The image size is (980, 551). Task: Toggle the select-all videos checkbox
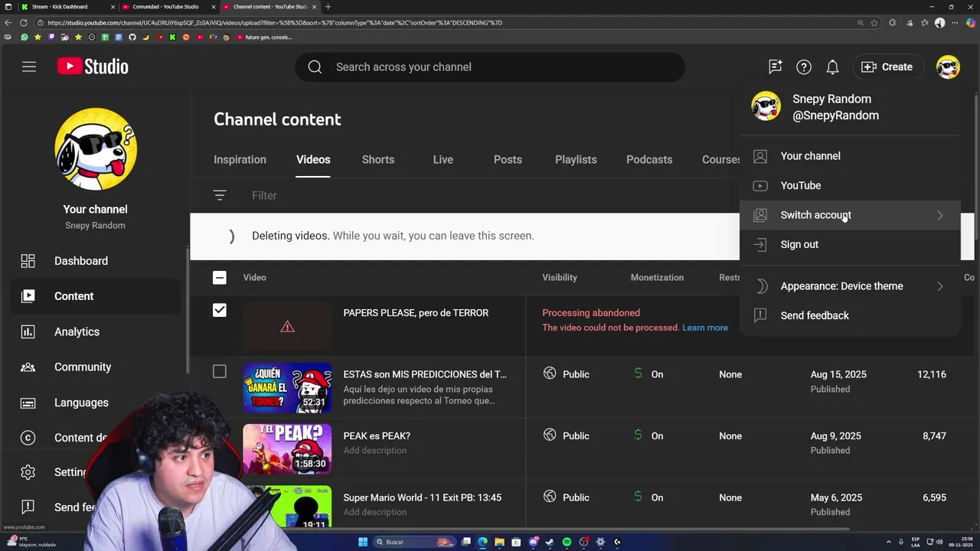(x=220, y=277)
